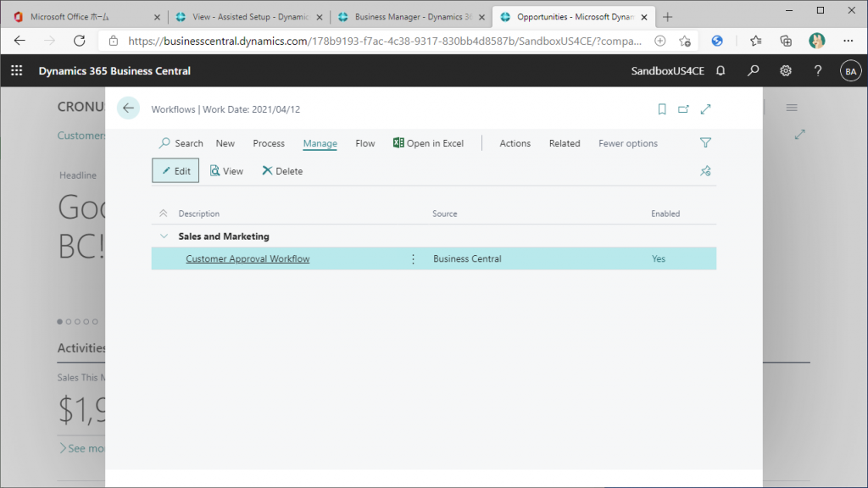Viewport: 868px width, 488px height.
Task: Open Customers link in background Role Center
Action: click(x=81, y=136)
